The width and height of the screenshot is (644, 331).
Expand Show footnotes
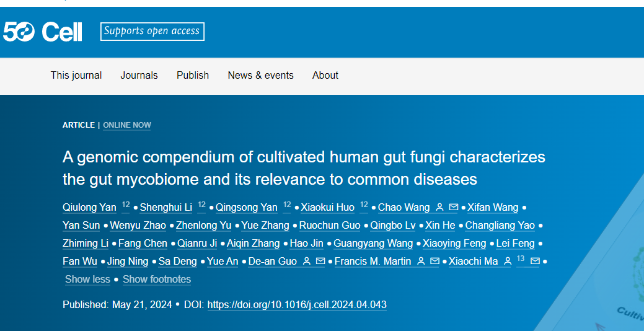coord(157,280)
